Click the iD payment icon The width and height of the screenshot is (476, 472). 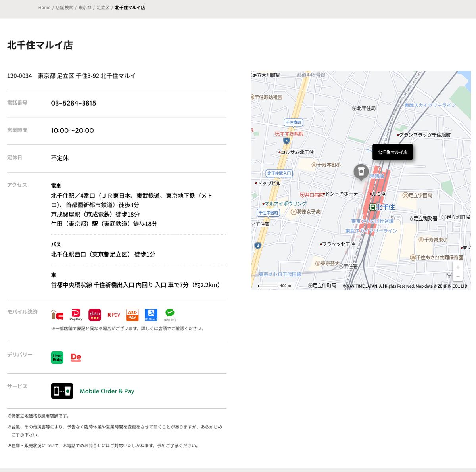coord(57,315)
